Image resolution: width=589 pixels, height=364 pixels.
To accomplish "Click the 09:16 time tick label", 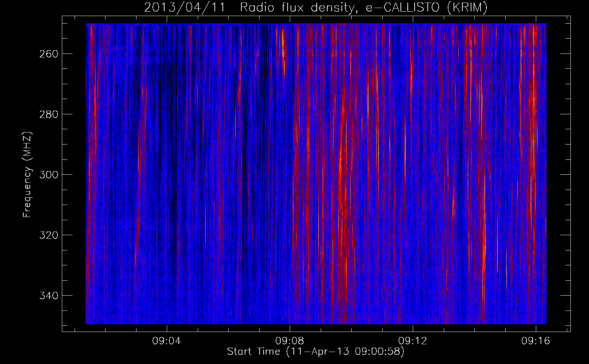I will pos(536,341).
